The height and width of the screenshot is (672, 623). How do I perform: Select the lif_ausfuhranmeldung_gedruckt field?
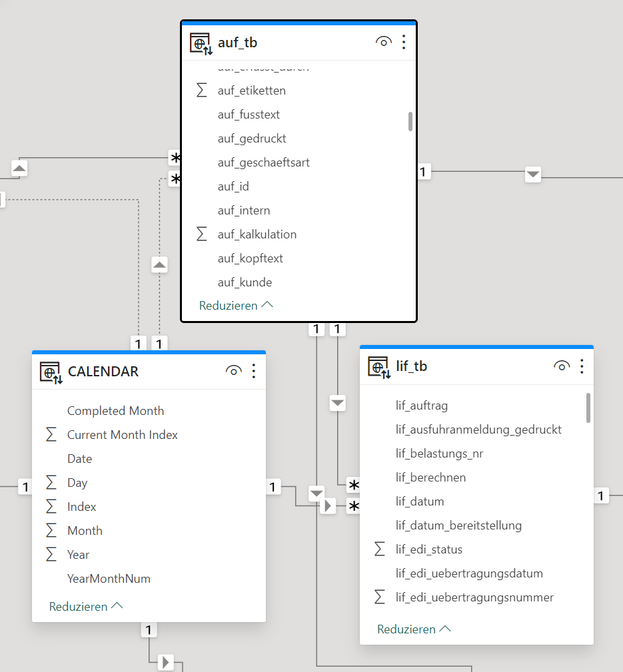point(478,430)
